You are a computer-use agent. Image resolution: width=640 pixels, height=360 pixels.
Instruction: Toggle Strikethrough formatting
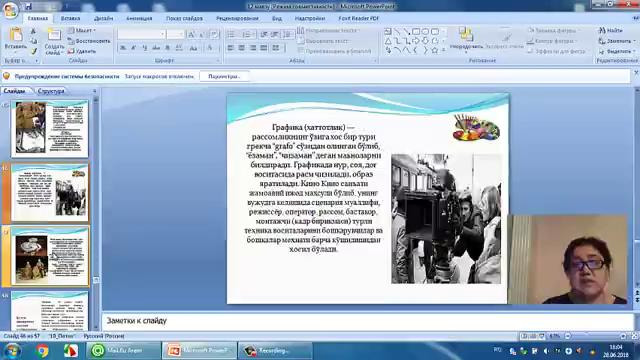click(156, 48)
